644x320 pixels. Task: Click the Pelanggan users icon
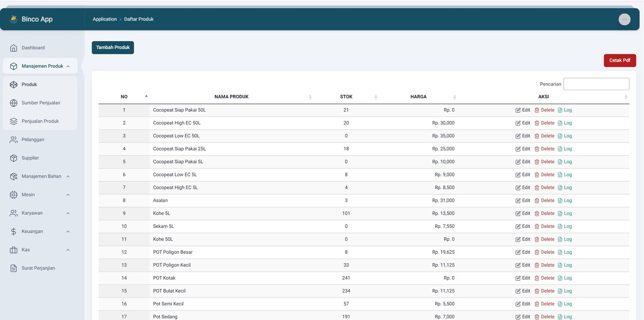[x=14, y=140]
